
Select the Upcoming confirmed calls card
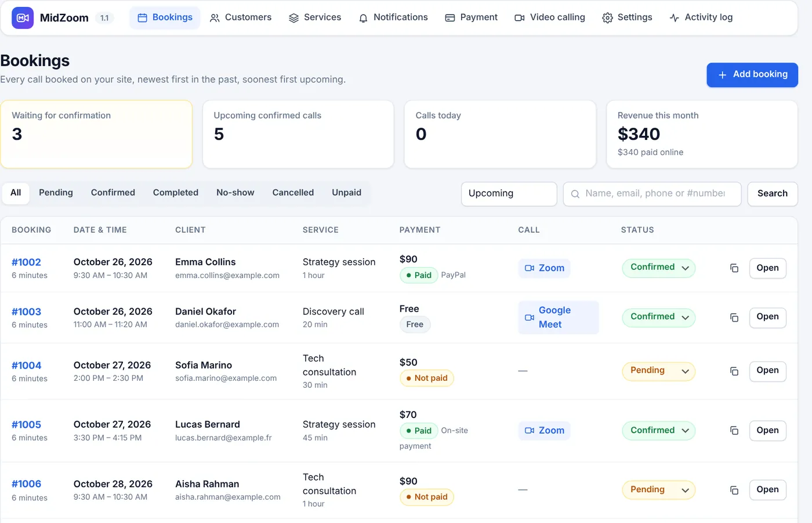[x=298, y=135]
